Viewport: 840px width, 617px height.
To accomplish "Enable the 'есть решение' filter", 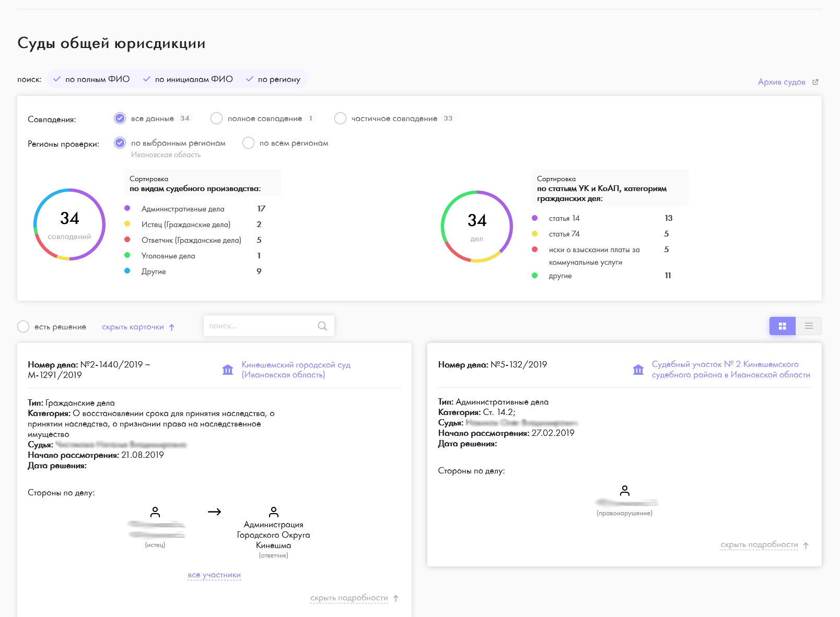I will (24, 327).
